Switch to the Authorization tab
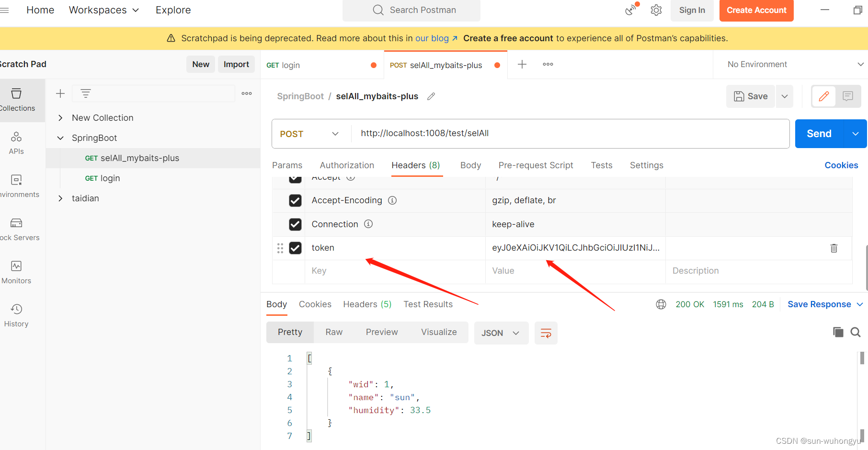Image resolution: width=868 pixels, height=450 pixels. click(x=347, y=165)
